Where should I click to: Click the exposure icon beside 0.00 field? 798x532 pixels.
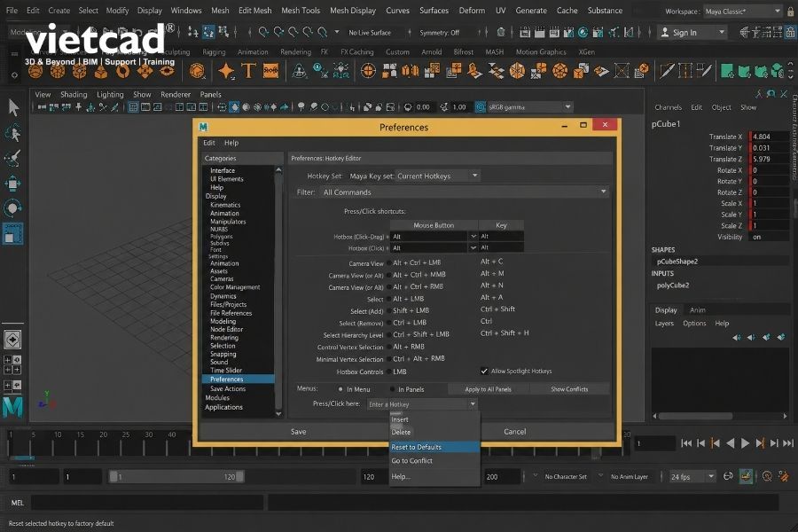tap(408, 107)
